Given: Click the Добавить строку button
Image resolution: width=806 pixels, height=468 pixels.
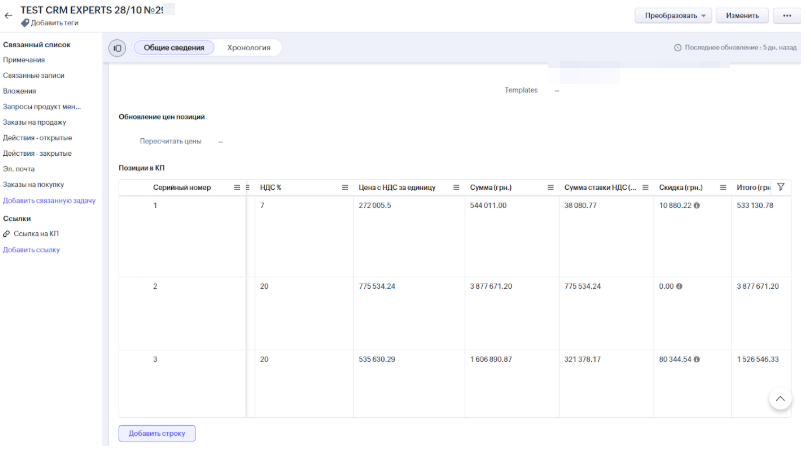Looking at the screenshot, I should click(x=157, y=434).
